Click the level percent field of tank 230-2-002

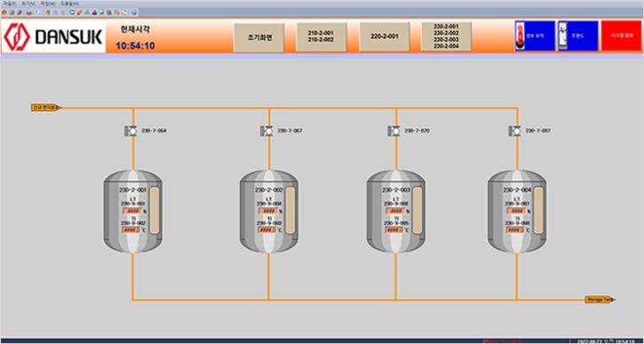coord(268,211)
